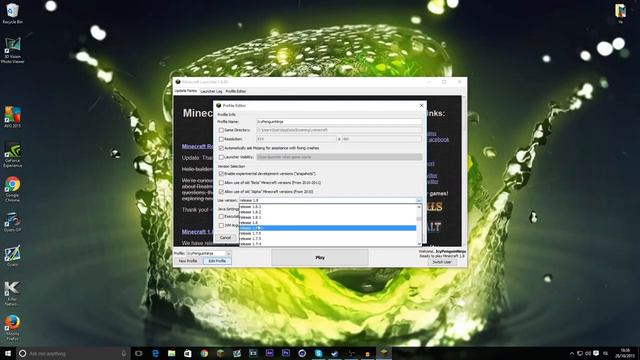The height and width of the screenshot is (360, 640).
Task: Click the volume icon in system tray
Action: click(588, 353)
